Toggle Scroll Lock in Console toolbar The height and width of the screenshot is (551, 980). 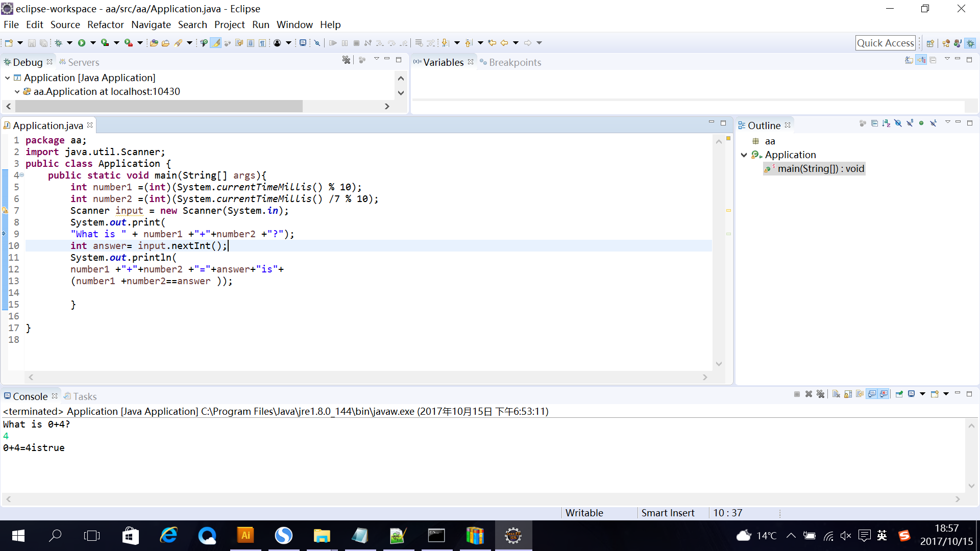click(x=848, y=394)
